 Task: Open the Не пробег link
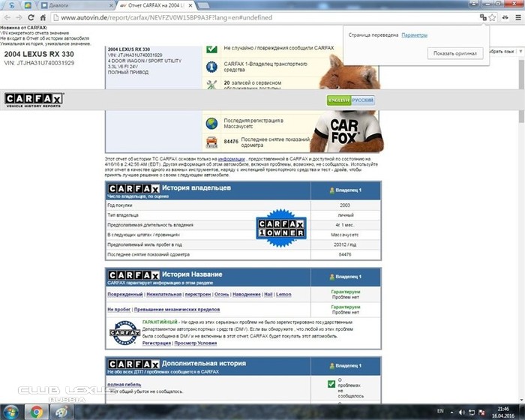[118, 310]
